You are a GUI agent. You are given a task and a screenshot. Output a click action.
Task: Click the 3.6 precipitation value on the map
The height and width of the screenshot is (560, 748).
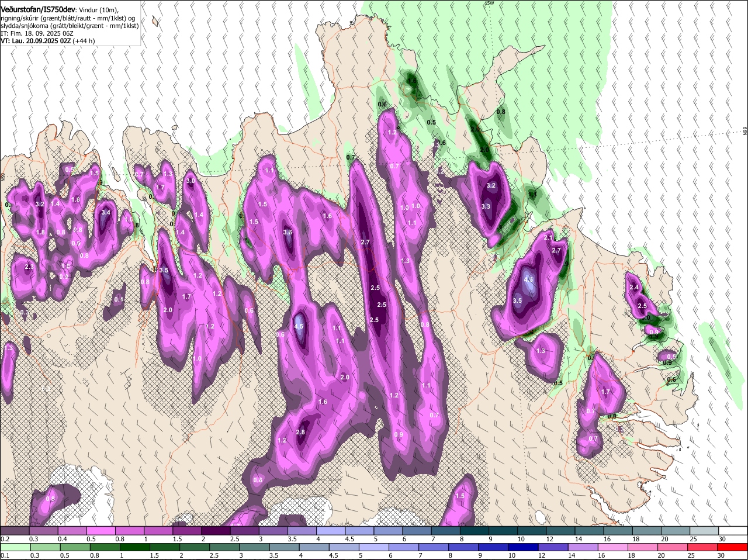[288, 232]
